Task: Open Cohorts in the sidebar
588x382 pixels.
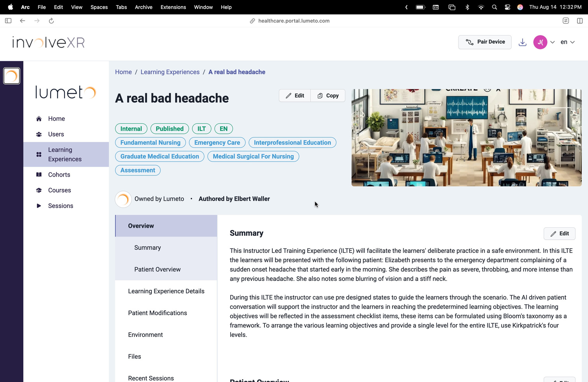Action: point(66,175)
